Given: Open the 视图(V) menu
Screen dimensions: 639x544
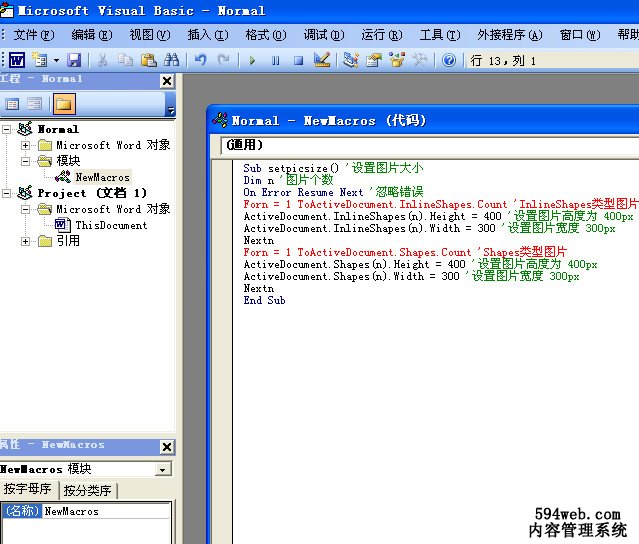Looking at the screenshot, I should 150,35.
